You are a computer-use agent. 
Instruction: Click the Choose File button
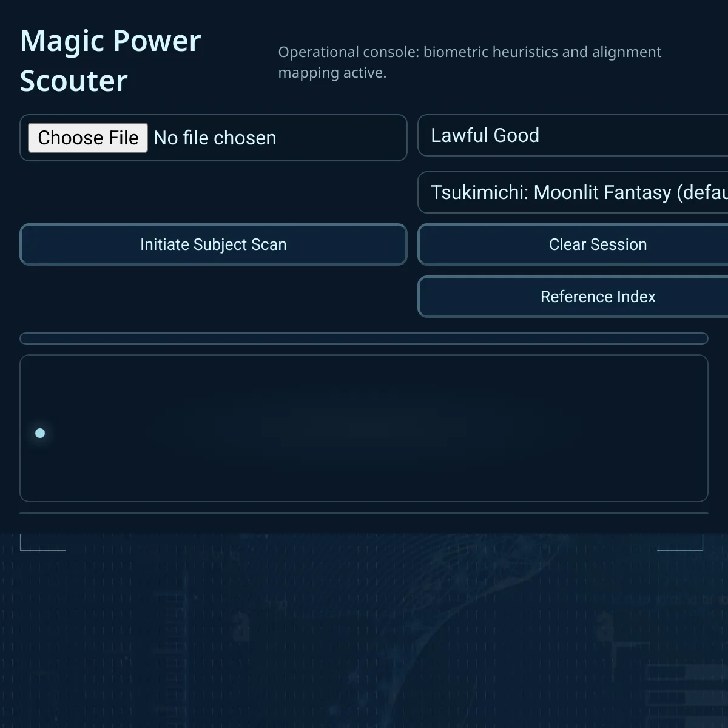pyautogui.click(x=88, y=138)
